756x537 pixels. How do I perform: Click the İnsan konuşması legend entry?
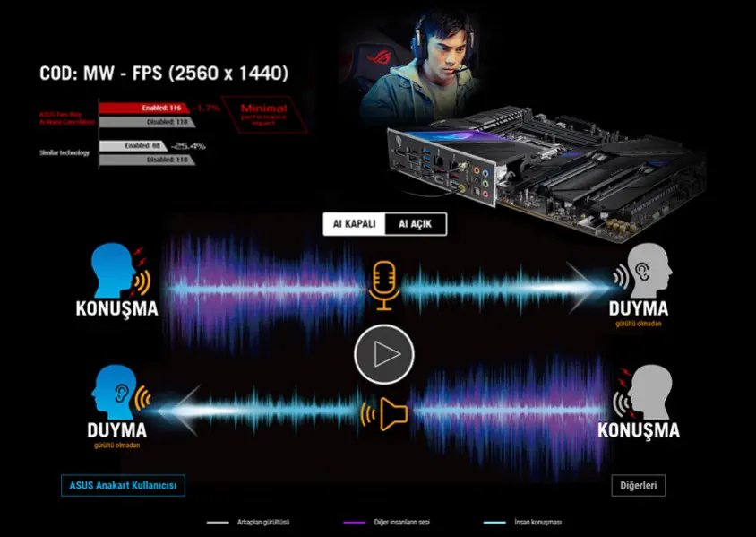tap(522, 522)
